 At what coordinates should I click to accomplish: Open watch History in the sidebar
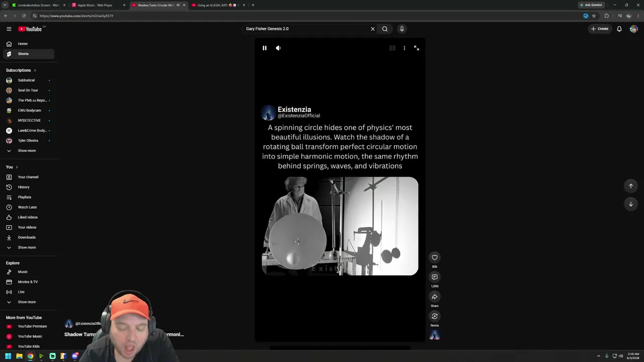[28, 187]
